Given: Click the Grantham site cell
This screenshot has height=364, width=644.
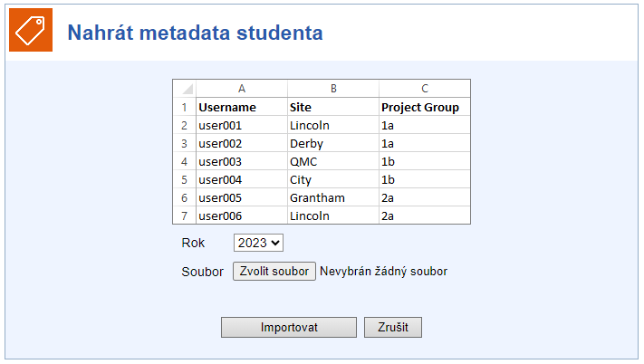Looking at the screenshot, I should click(x=333, y=197).
